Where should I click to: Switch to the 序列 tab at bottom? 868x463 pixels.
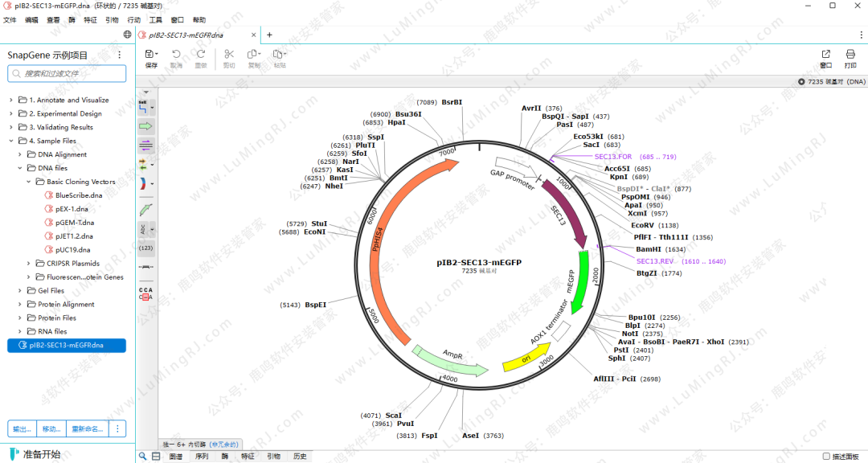pyautogui.click(x=201, y=456)
